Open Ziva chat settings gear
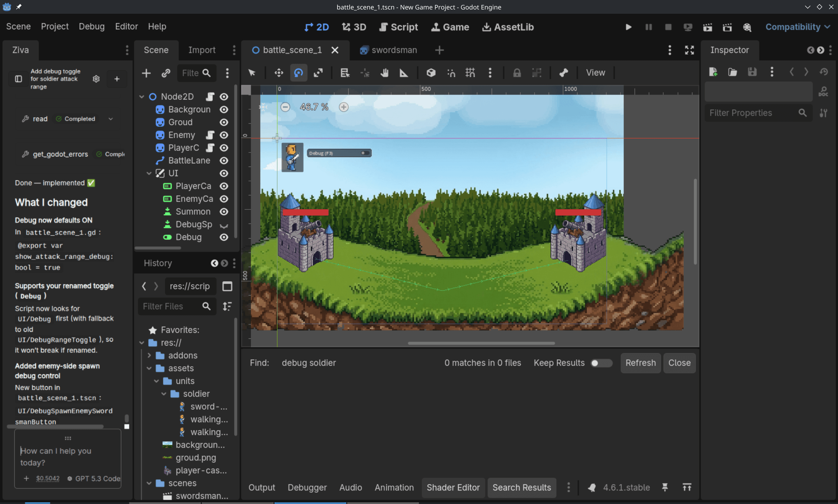838x504 pixels. 96,79
